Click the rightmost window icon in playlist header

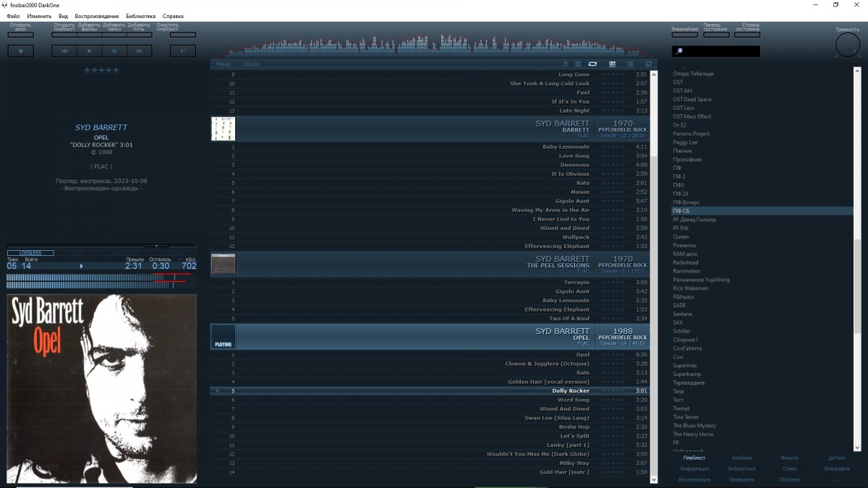[648, 64]
